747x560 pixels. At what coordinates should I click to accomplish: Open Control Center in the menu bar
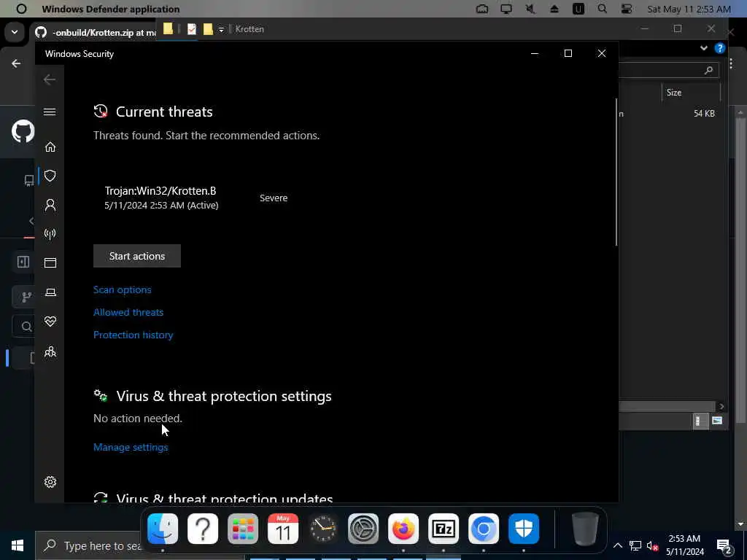pos(627,9)
